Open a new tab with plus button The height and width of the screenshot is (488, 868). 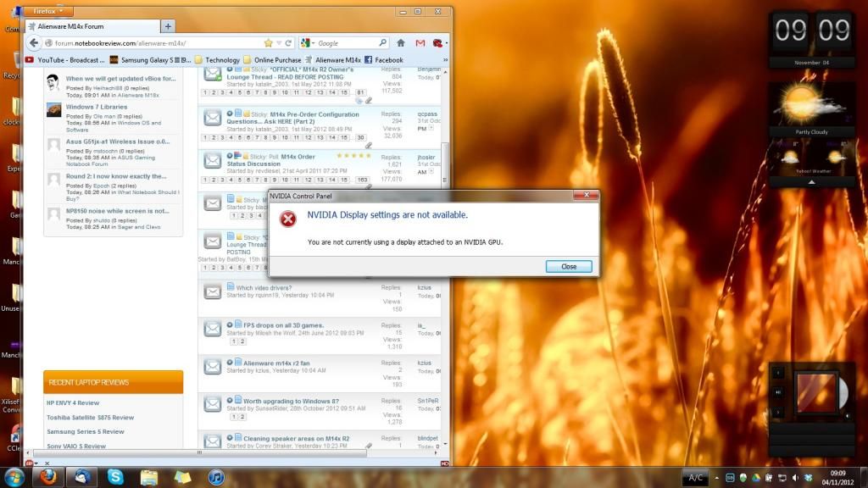[168, 26]
